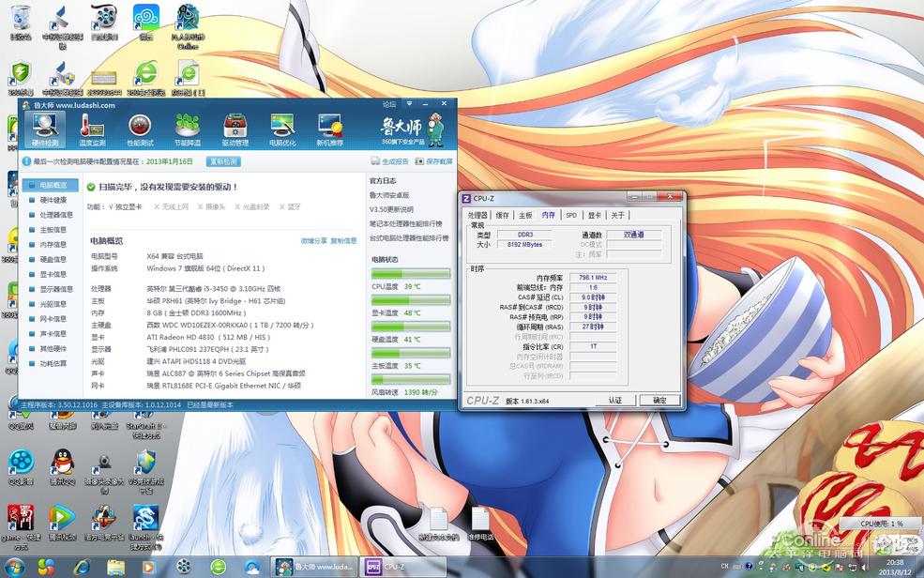Screen dimensions: 924x578
Task: Click the 微博分享 share link
Action: (x=313, y=241)
